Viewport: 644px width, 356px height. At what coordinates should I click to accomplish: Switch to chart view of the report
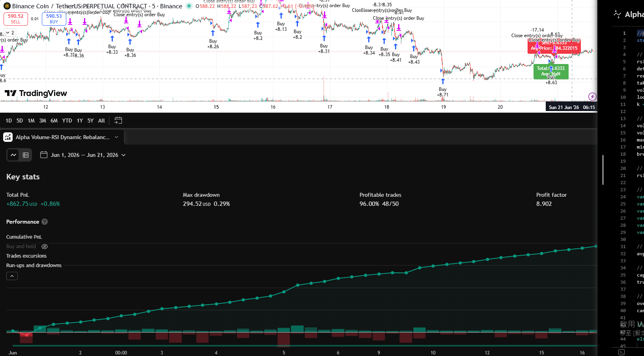13,155
